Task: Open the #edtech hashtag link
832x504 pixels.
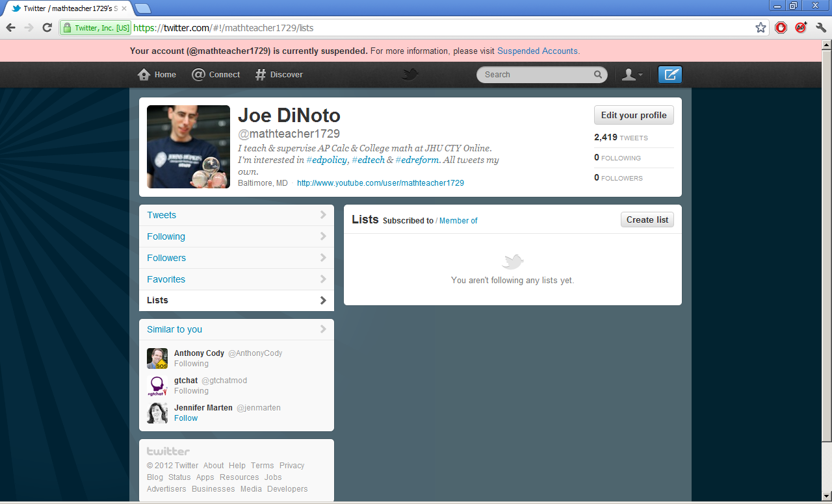Action: coord(368,160)
